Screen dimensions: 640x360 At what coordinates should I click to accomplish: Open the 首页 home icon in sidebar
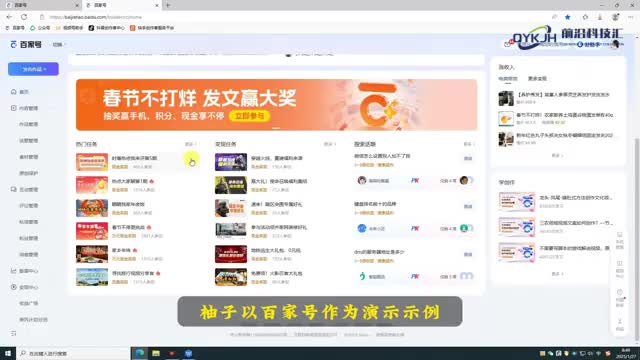[13, 92]
